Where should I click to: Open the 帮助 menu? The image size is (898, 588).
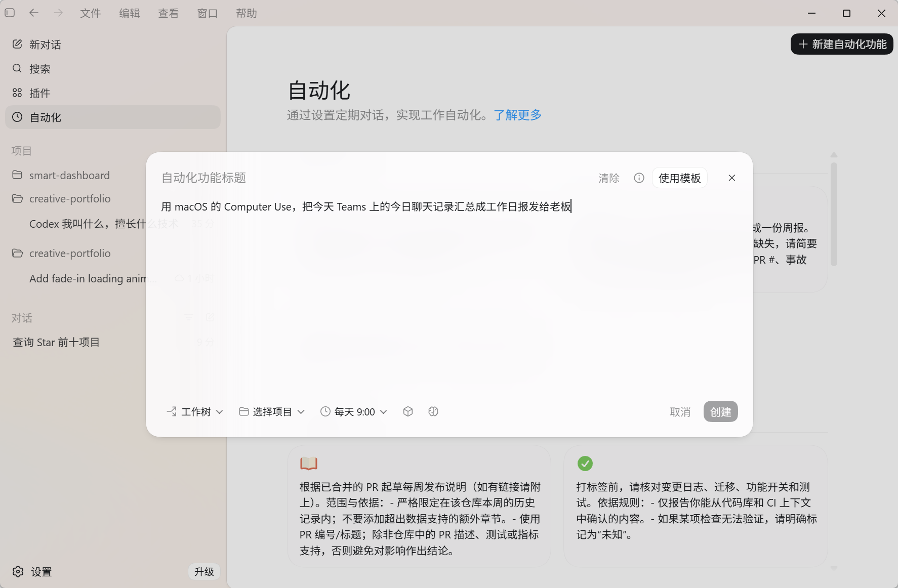click(x=247, y=13)
